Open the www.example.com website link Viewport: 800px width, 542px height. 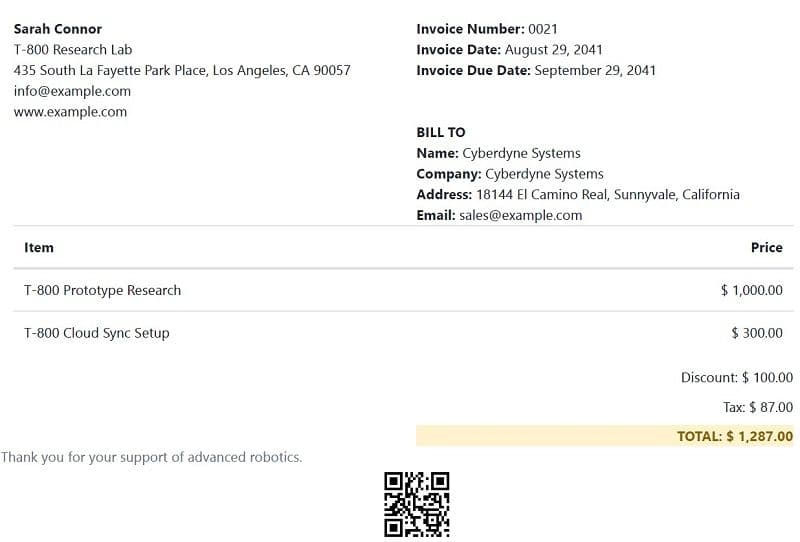tap(70, 112)
